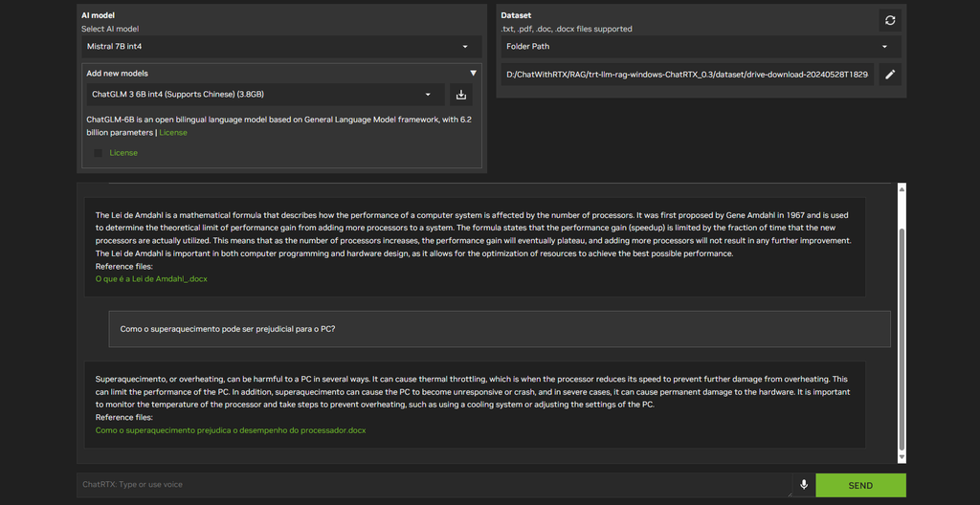Collapse the Add new models triangle
Viewport: 980px width, 505px height.
tap(473, 73)
